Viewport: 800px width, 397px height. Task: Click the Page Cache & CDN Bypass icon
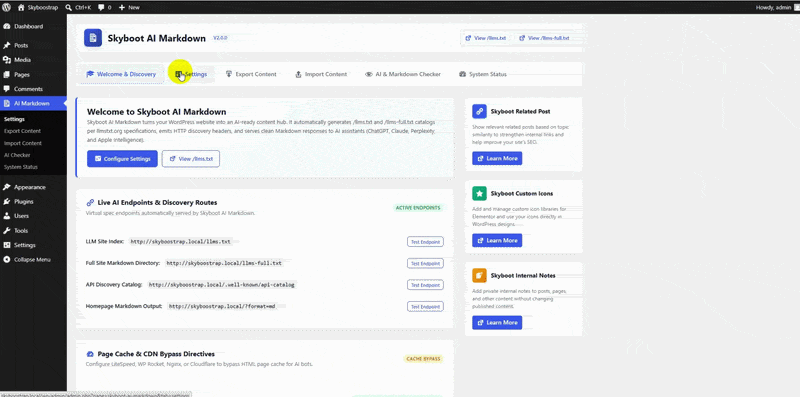90,354
